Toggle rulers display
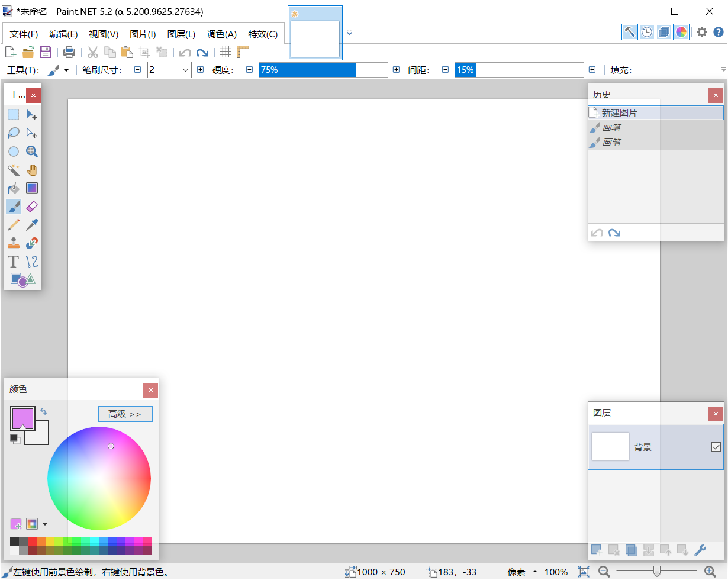The width and height of the screenshot is (728, 580). [243, 52]
